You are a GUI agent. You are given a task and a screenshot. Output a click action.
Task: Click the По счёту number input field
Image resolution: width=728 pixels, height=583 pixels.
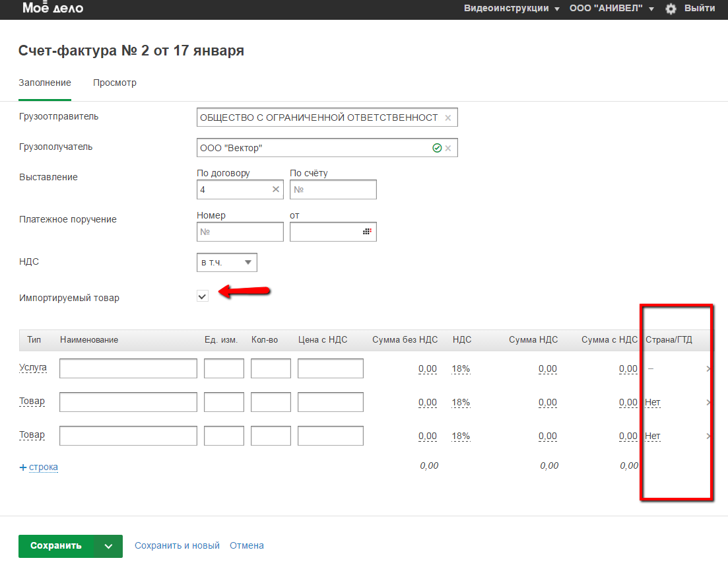(333, 189)
